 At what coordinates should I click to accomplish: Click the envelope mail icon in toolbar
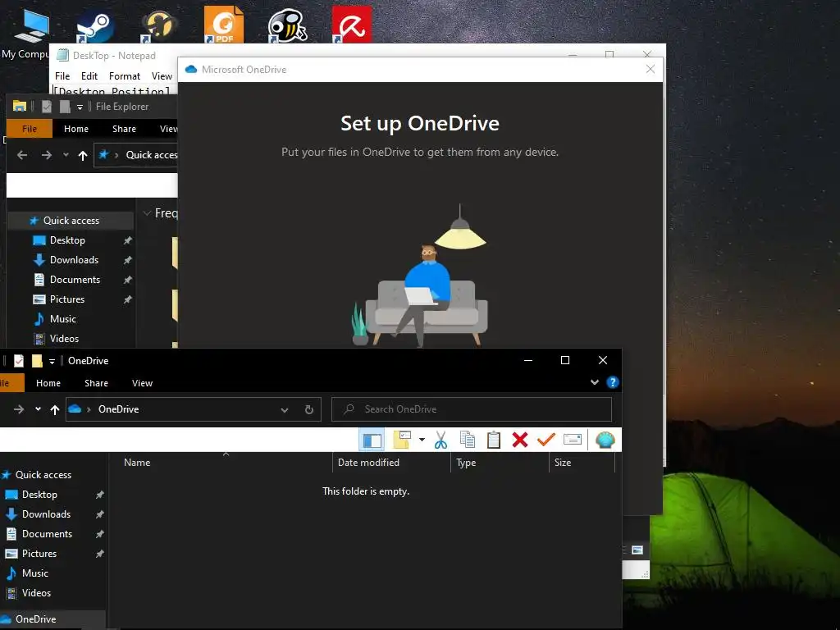point(572,440)
